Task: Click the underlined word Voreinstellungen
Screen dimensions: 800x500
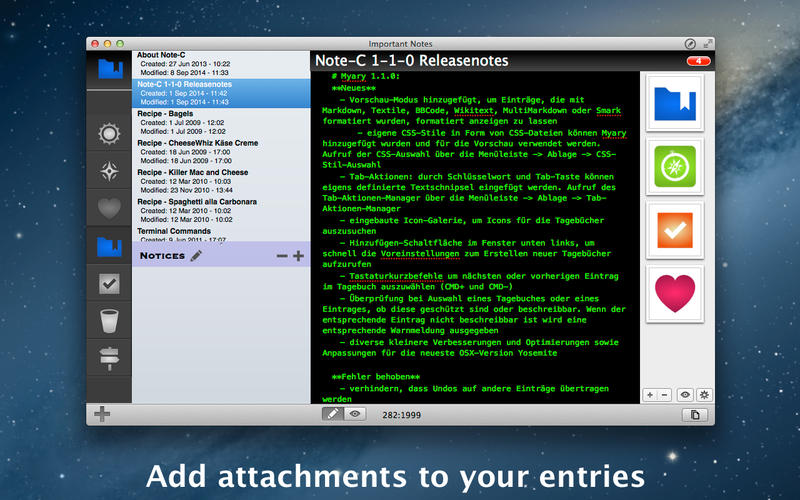Action: [420, 254]
